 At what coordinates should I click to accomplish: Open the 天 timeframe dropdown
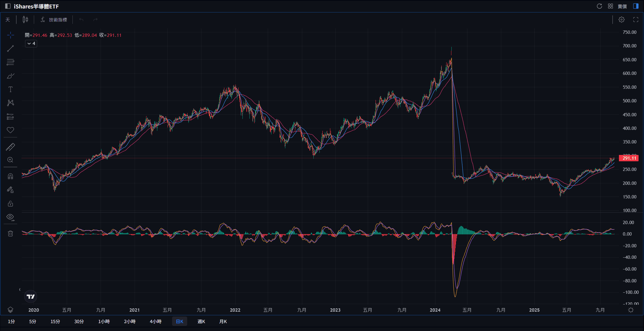pos(8,19)
